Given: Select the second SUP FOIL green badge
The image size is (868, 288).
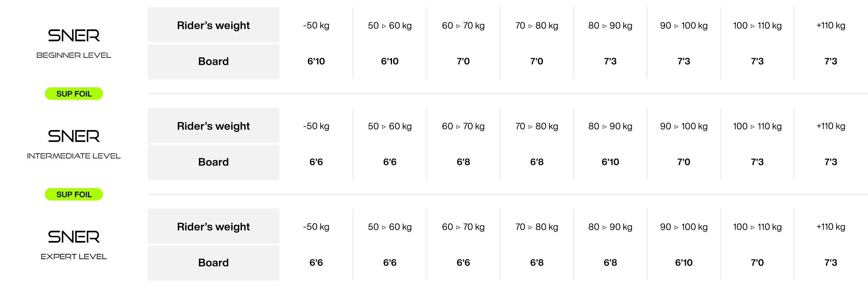Looking at the screenshot, I should coord(74,194).
